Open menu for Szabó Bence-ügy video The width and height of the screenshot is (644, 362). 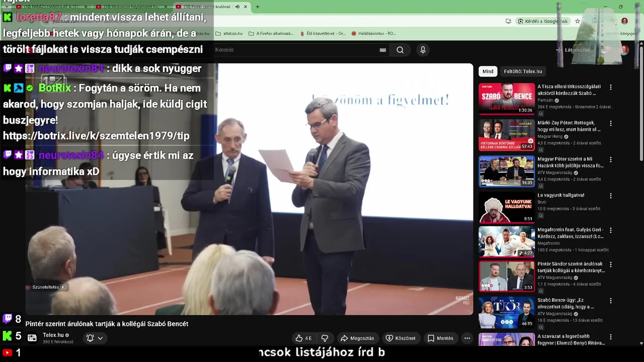tap(611, 300)
